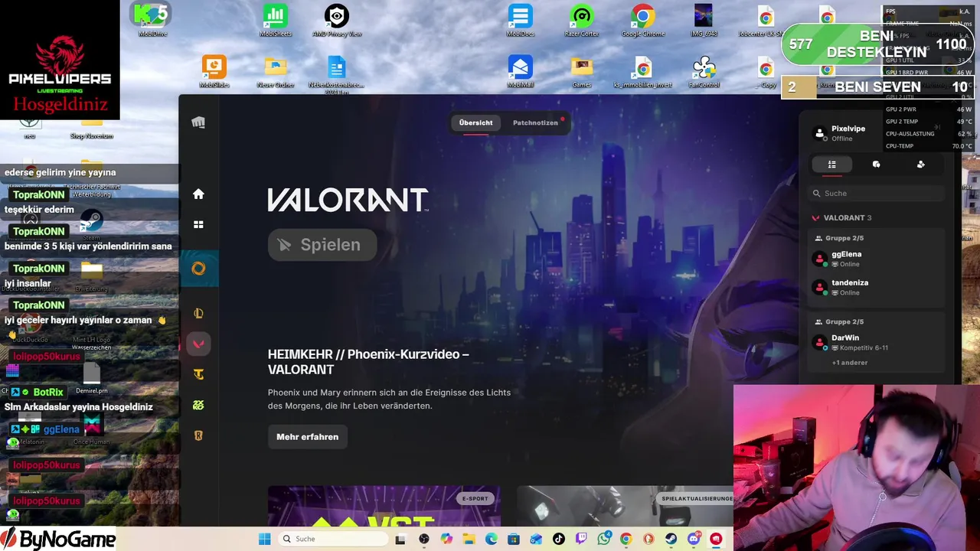Select the VALORANT sidebar icon

(x=198, y=344)
